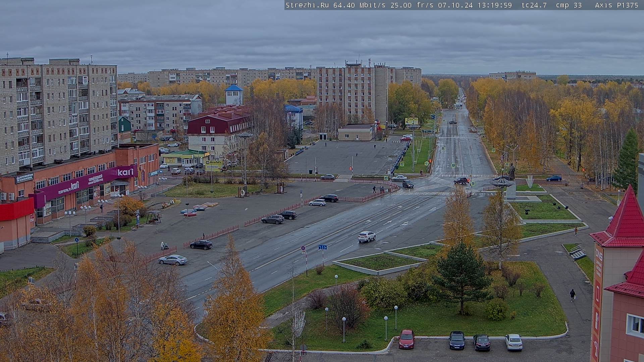644x362 pixels.
Task: Click the 13:19:59 timestamp
Action: 494,5
